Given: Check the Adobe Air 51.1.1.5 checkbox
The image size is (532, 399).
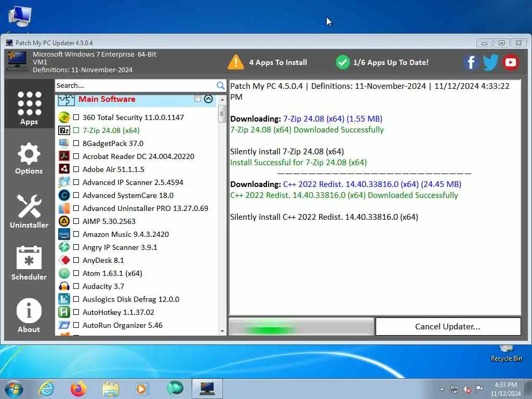Looking at the screenshot, I should (x=76, y=169).
